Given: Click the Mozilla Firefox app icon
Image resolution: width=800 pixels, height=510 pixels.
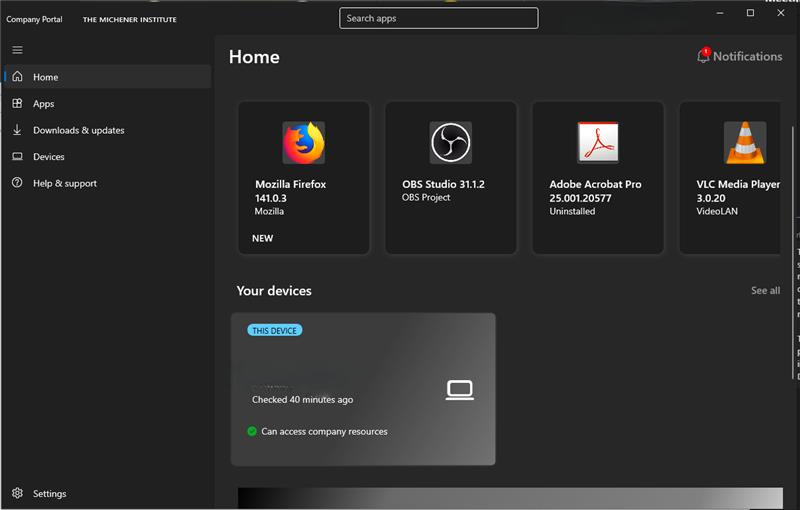Looking at the screenshot, I should coord(303,142).
